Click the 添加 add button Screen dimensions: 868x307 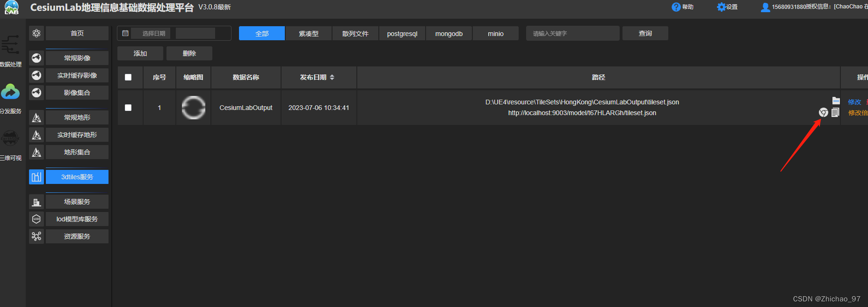(140, 53)
